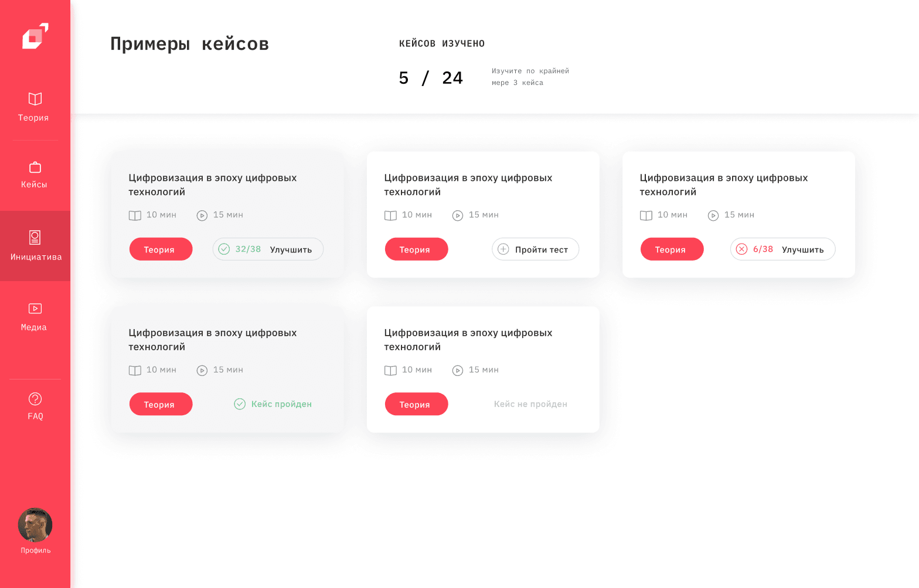Click Улучшить next to the 32/38 score

point(291,250)
